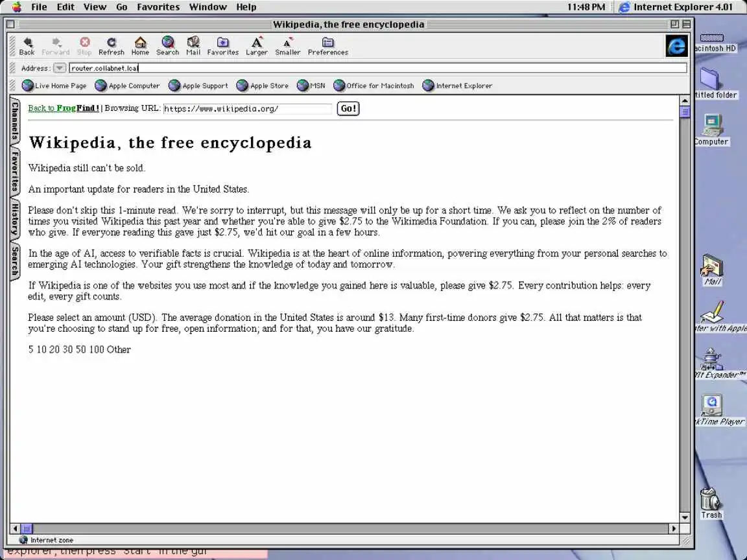Screen dimensions: 747x560
Task: Click the horizontal scrollbar right arrow
Action: tap(674, 528)
